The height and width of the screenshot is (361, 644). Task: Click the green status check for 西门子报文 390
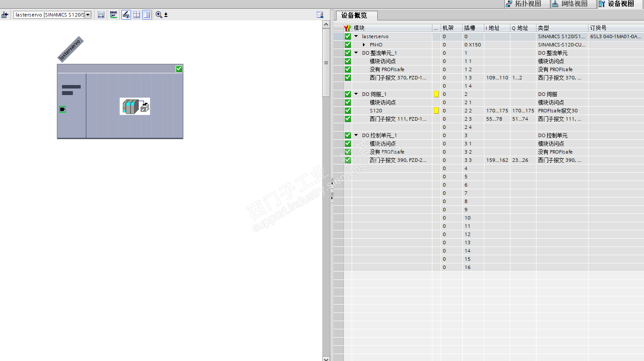(x=348, y=160)
